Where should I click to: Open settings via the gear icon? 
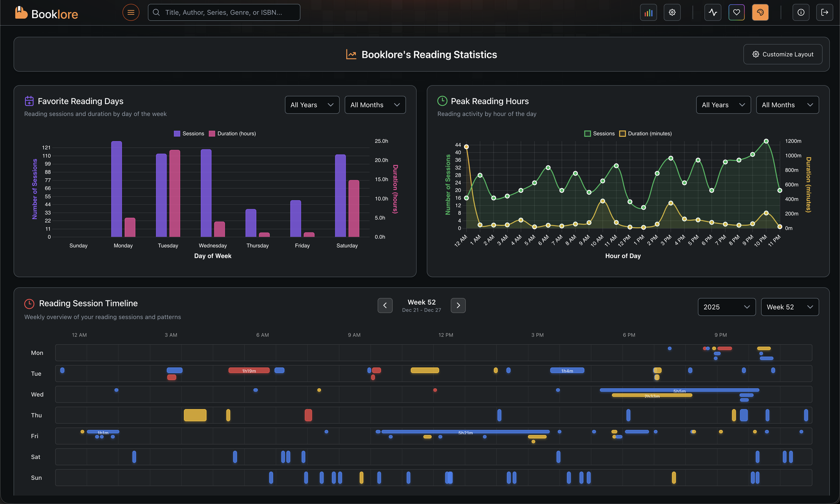click(x=672, y=13)
